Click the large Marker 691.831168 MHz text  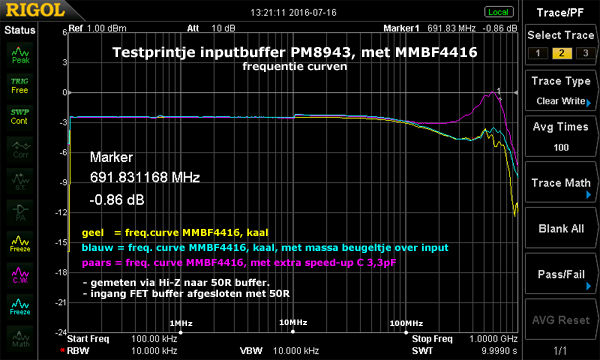click(x=145, y=177)
